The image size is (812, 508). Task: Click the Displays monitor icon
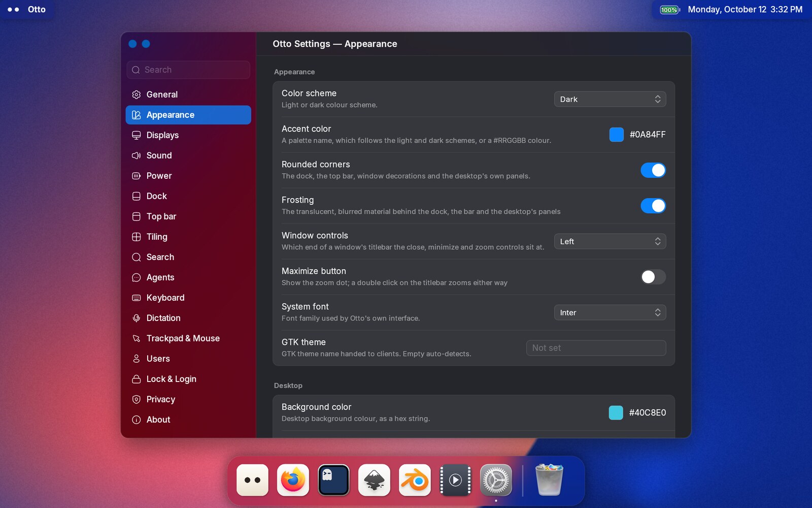point(136,135)
